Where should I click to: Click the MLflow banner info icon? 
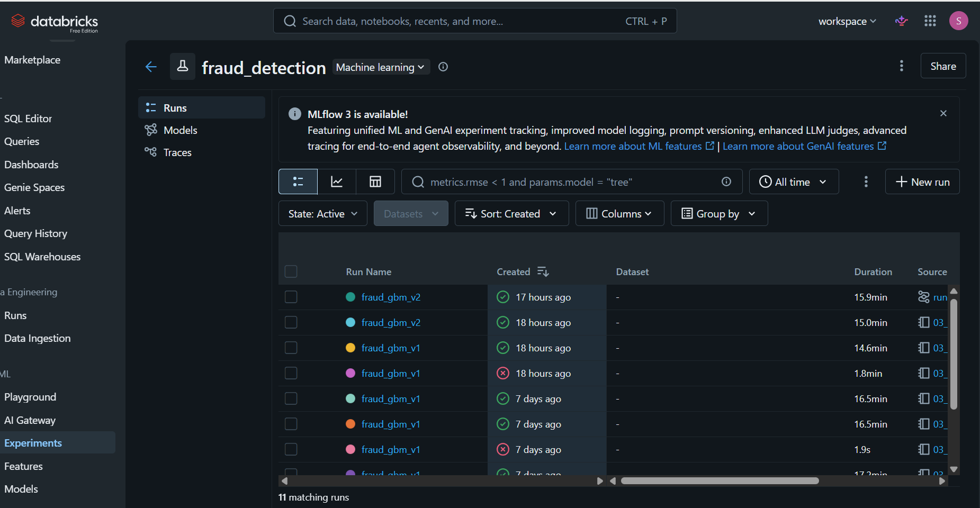coord(295,114)
